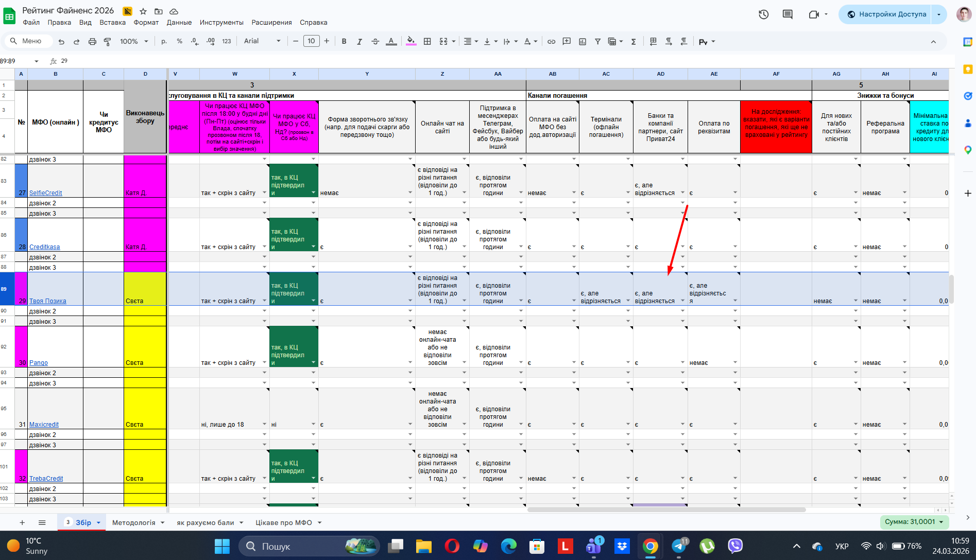Toggle strikethrough formatting

[375, 42]
